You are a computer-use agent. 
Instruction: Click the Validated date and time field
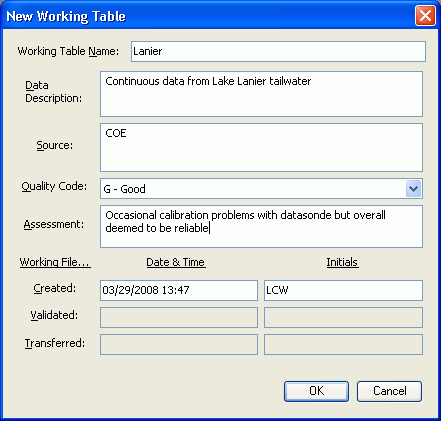pyautogui.click(x=179, y=317)
